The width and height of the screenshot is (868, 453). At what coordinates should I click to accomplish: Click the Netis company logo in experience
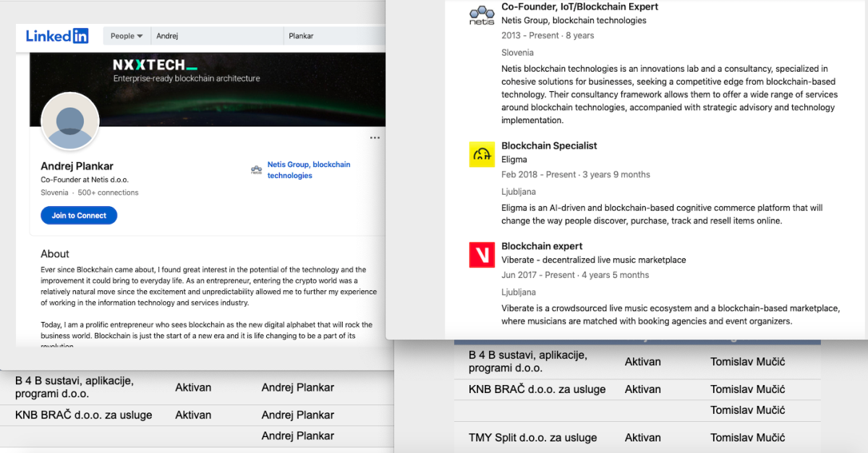(482, 15)
